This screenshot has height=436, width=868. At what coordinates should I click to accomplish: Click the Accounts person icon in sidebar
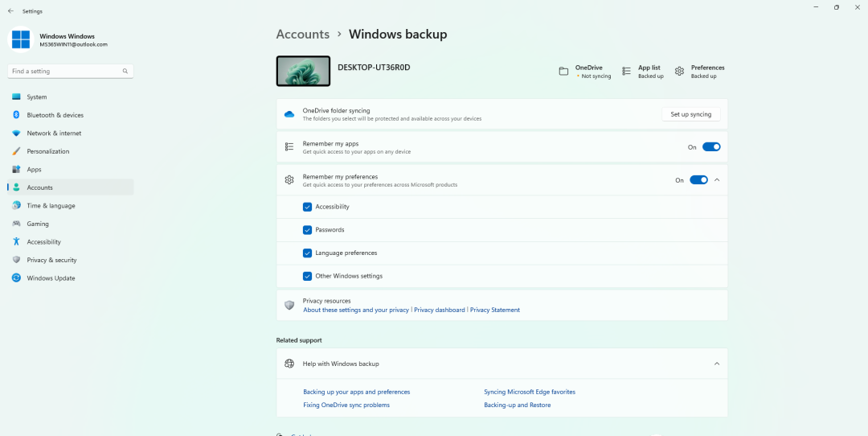(x=16, y=187)
